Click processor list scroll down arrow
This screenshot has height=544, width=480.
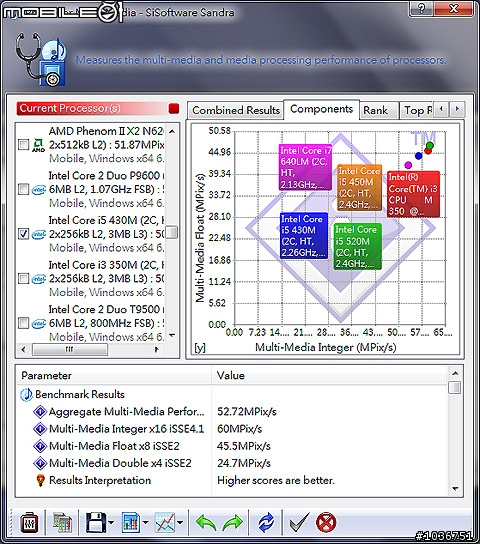tap(172, 335)
